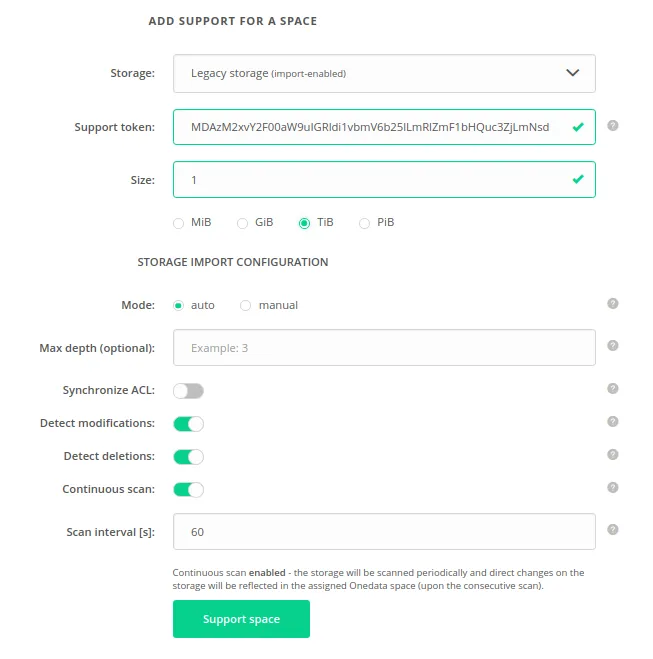Click the Support space button
Image resolution: width=653 pixels, height=659 pixels.
coord(241,619)
